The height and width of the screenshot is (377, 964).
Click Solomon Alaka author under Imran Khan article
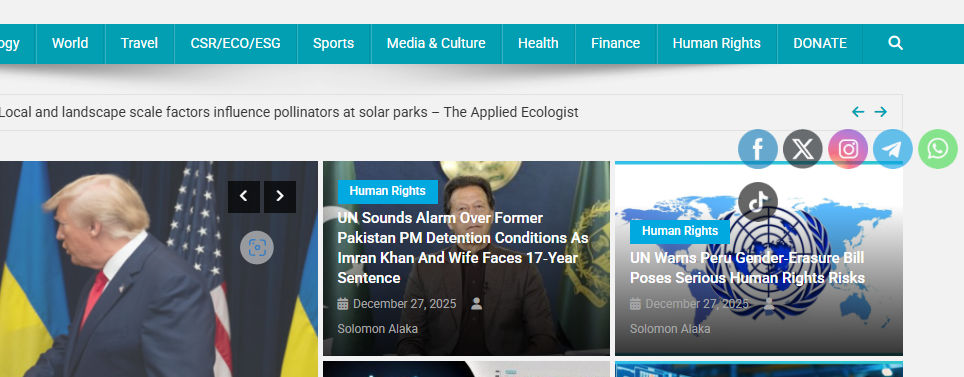[x=377, y=329]
